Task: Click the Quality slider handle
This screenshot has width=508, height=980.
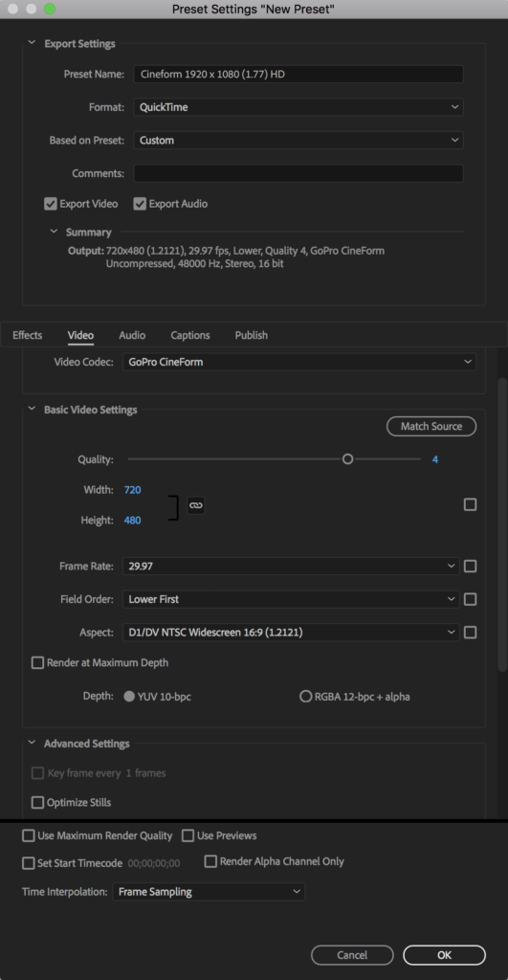Action: (348, 459)
